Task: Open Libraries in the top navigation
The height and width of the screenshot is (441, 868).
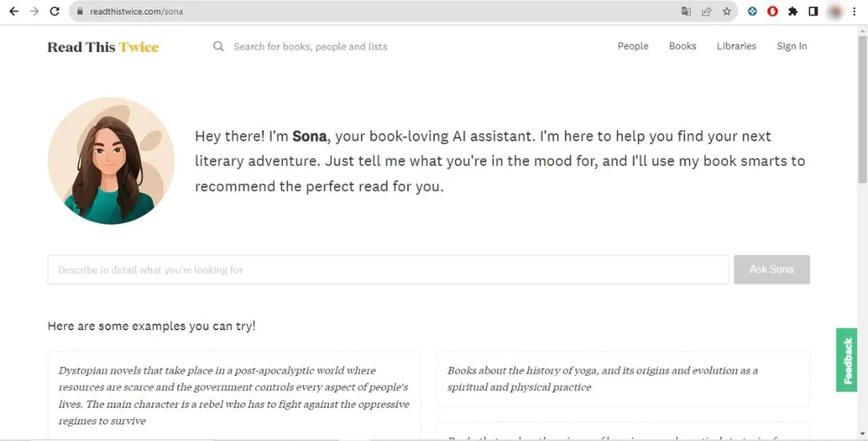Action: [736, 46]
